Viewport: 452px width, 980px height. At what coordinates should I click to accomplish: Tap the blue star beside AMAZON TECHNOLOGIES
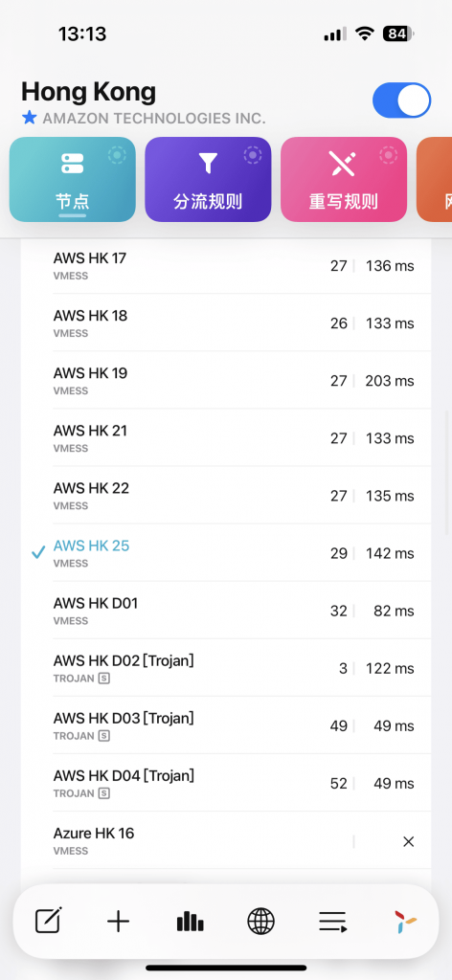click(29, 118)
